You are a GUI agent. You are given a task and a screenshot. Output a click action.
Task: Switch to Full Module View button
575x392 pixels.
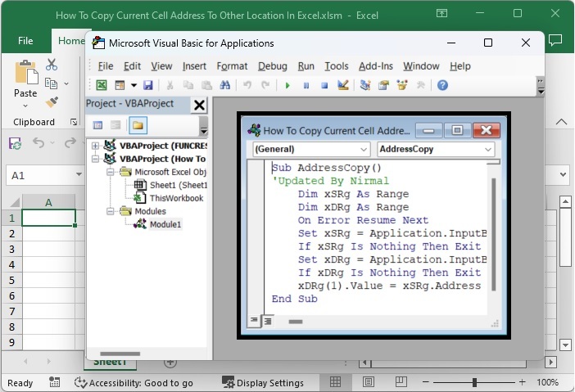tap(268, 322)
